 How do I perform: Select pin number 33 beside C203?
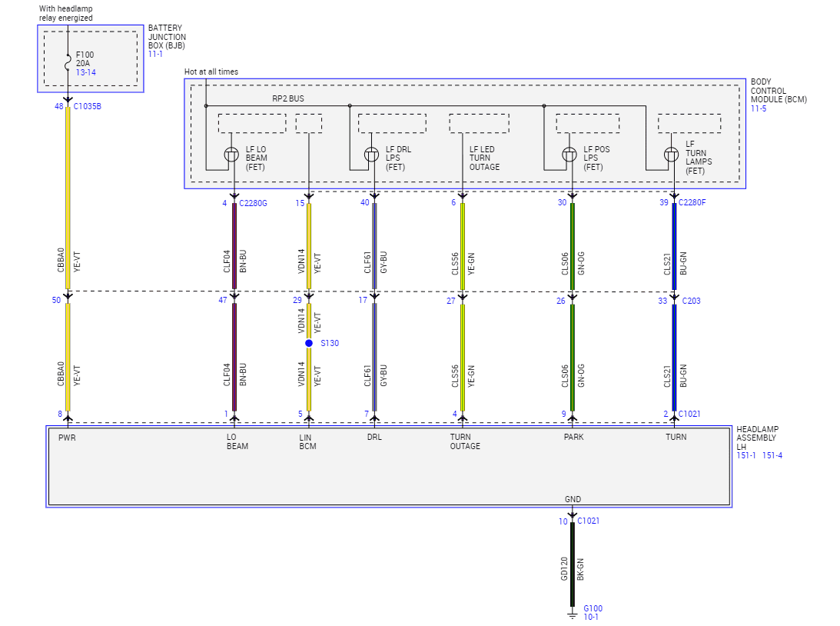662,301
